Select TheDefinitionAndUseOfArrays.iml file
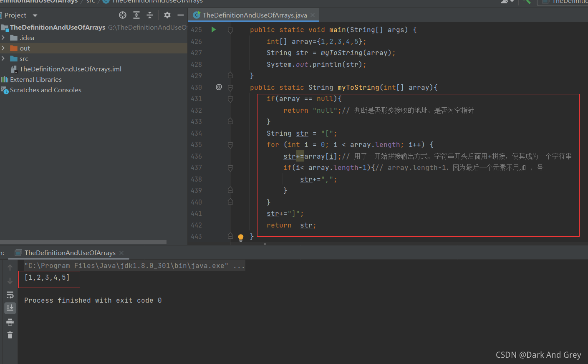Screen dimensions: 588x364 coord(71,69)
